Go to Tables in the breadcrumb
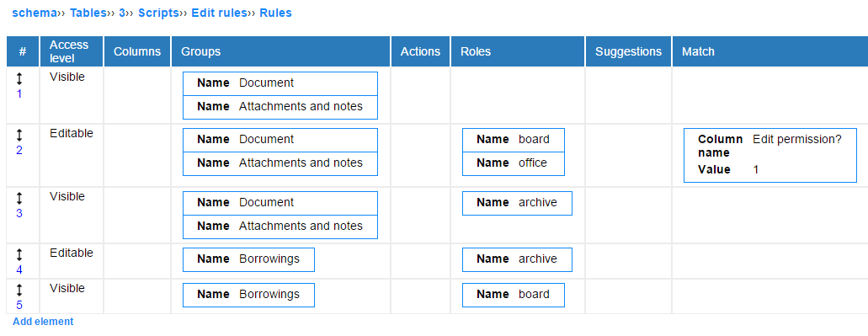 click(88, 13)
